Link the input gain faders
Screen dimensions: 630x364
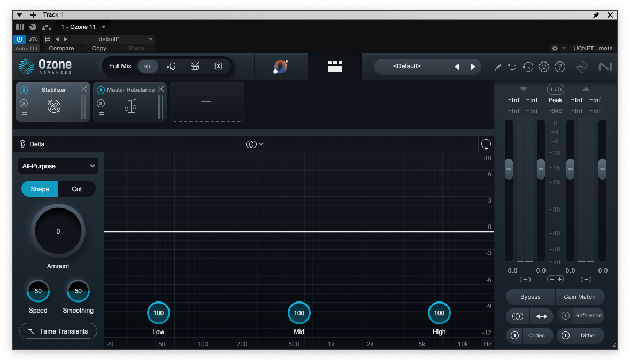[525, 280]
